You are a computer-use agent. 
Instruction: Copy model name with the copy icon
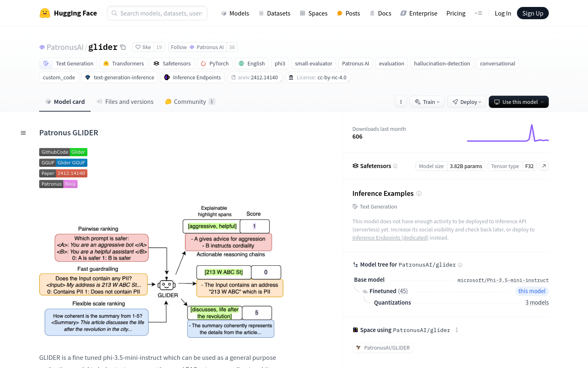coord(123,47)
